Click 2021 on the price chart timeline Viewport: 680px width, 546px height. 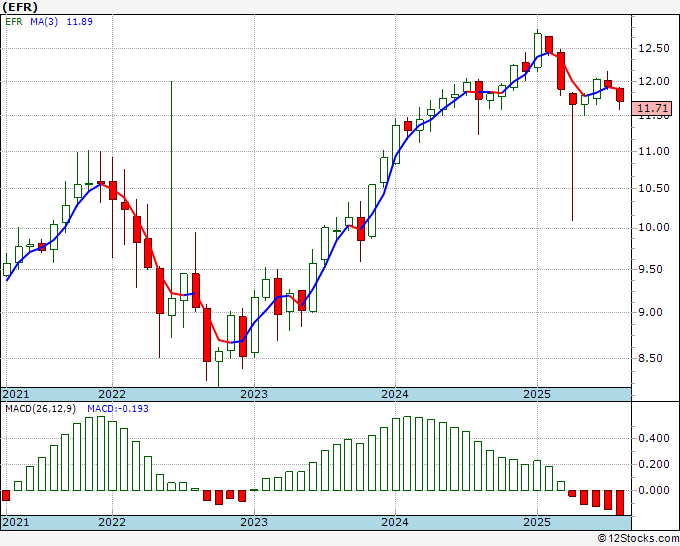[16, 394]
